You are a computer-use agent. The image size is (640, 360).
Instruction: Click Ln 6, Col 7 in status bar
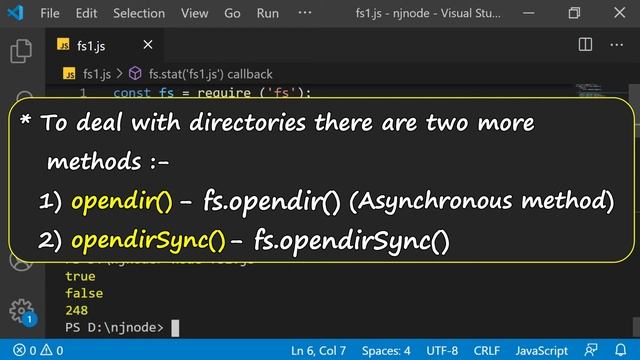(x=318, y=351)
